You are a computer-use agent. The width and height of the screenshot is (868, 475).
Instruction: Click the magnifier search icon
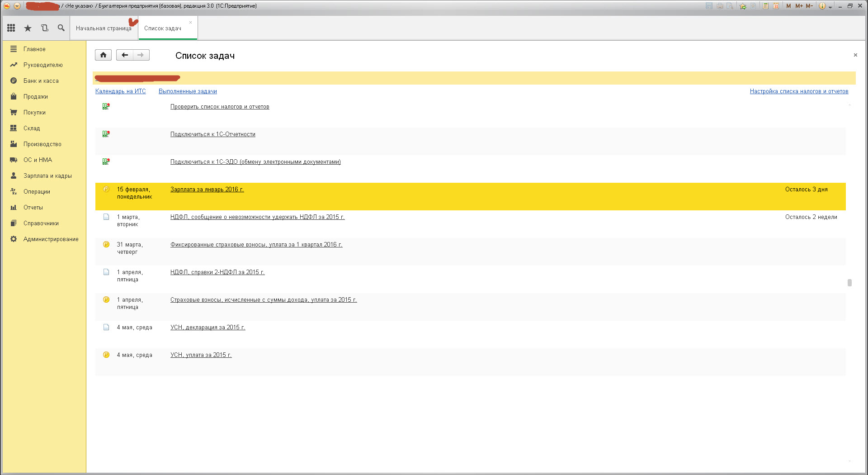coord(61,28)
